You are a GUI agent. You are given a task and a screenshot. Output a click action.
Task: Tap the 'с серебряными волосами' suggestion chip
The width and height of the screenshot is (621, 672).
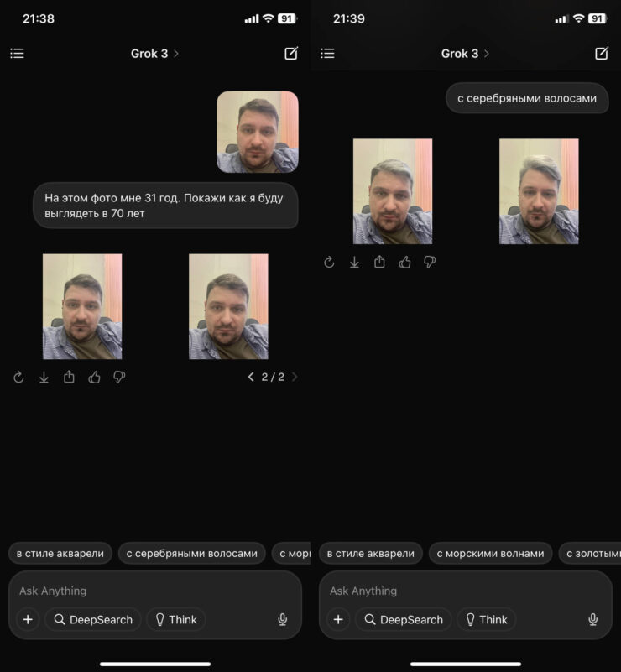coord(192,554)
